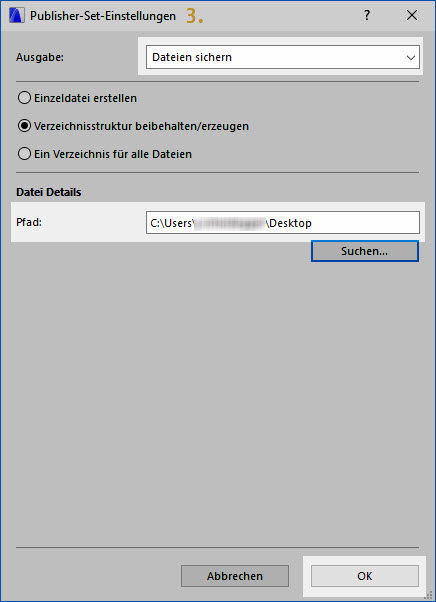Click the Datei Details section heading
This screenshot has height=602, width=436.
point(49,192)
